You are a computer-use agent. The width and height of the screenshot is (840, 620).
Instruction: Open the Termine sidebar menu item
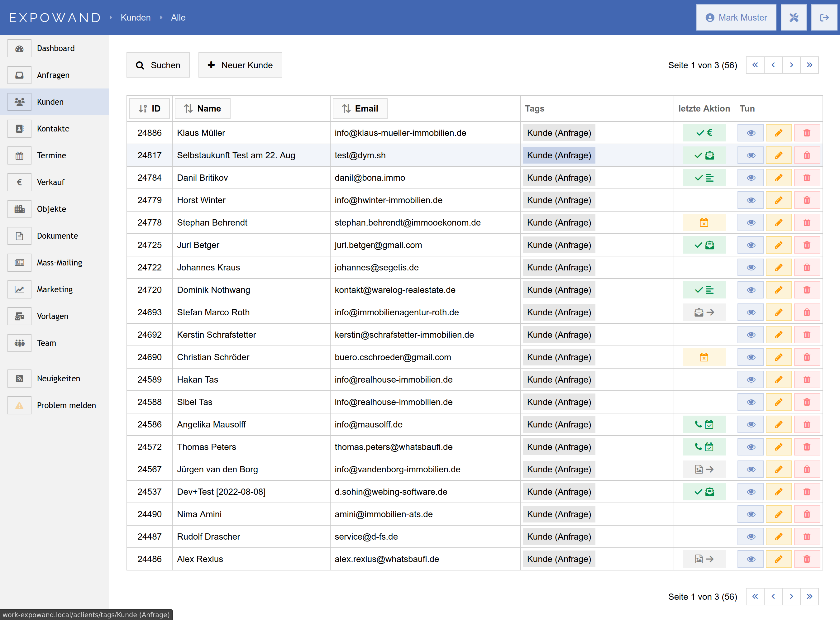tap(51, 155)
